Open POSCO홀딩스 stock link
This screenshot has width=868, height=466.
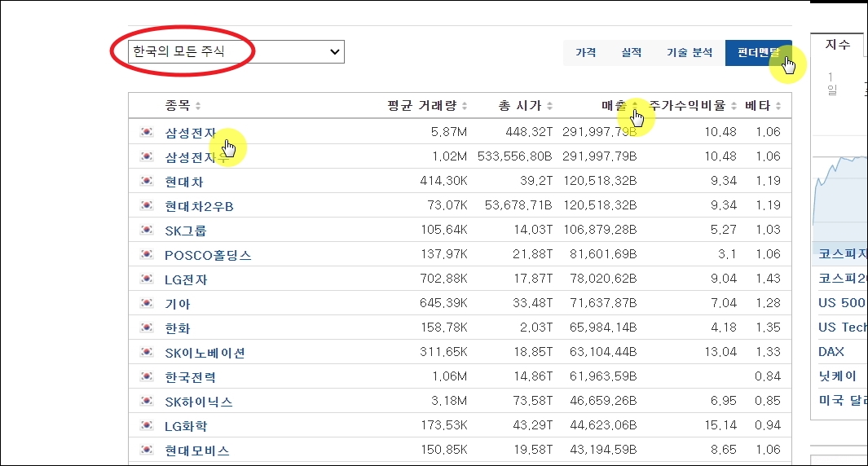[208, 255]
